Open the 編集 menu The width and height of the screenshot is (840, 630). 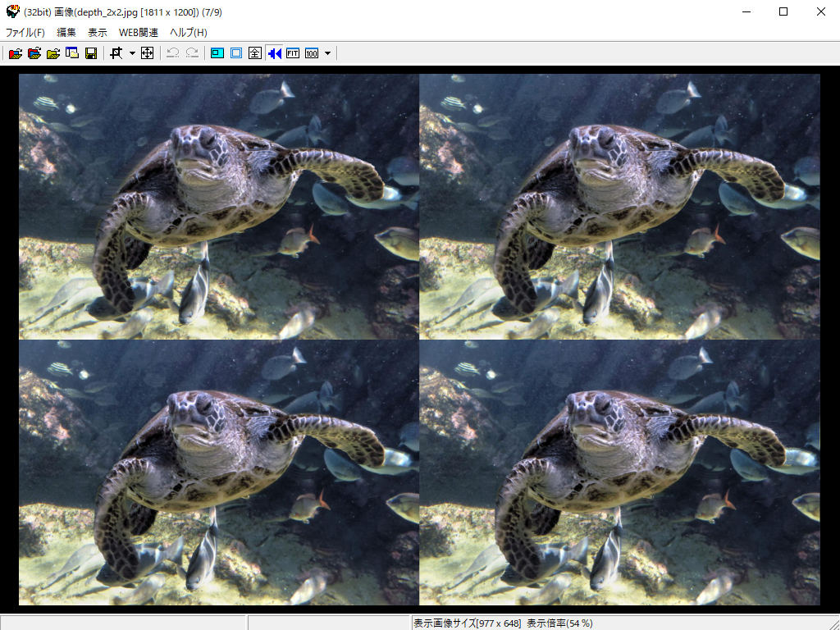point(66,33)
